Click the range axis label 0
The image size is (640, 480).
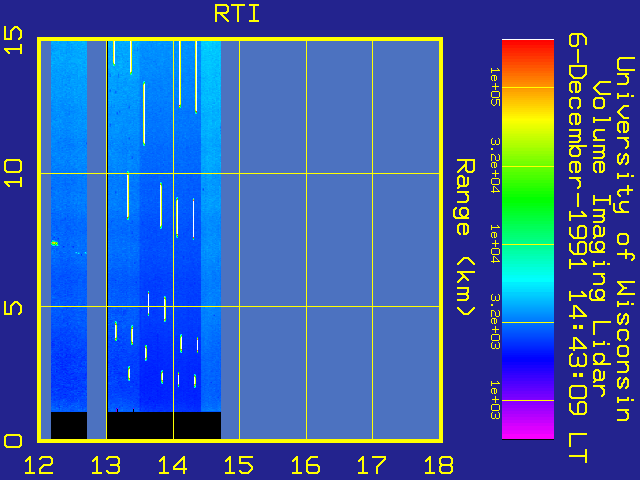13,441
